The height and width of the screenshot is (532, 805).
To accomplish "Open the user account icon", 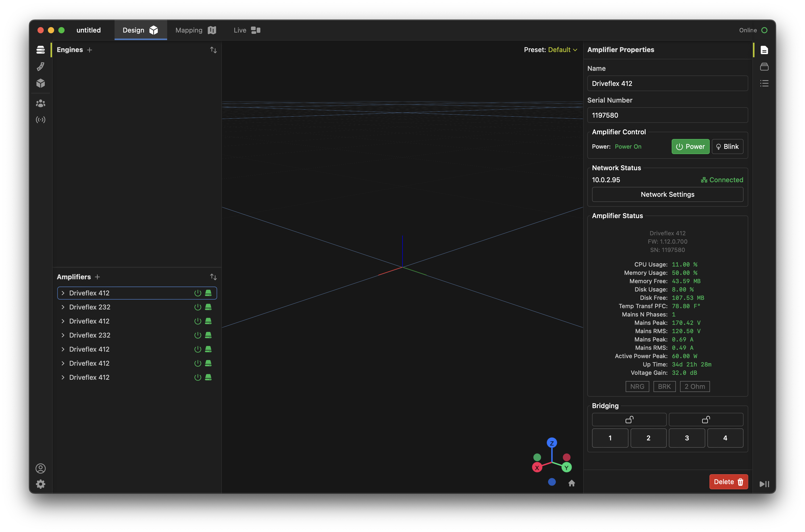I will click(x=40, y=468).
